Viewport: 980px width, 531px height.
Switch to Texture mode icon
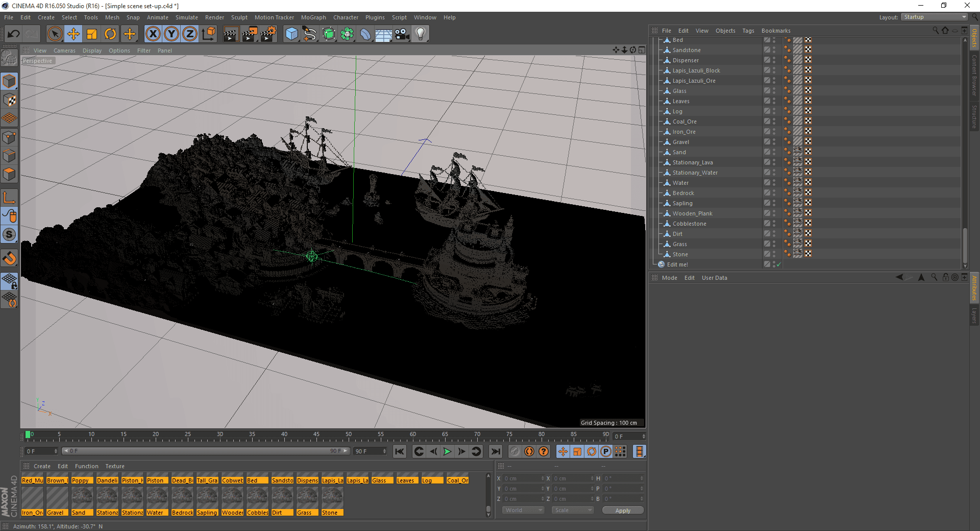9,100
